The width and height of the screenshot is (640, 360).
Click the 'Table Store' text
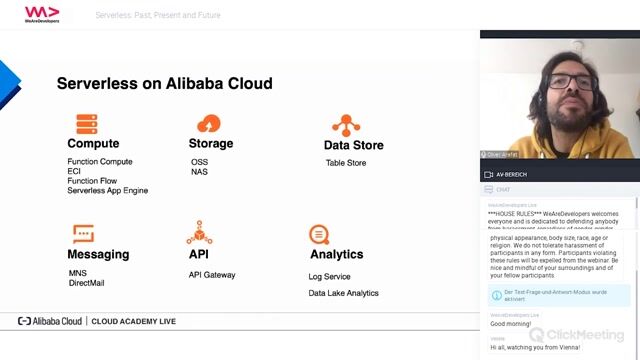pyautogui.click(x=346, y=163)
